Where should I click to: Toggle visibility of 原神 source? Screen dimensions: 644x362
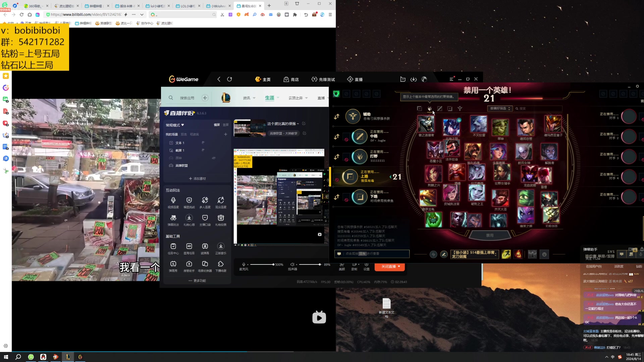click(x=214, y=158)
